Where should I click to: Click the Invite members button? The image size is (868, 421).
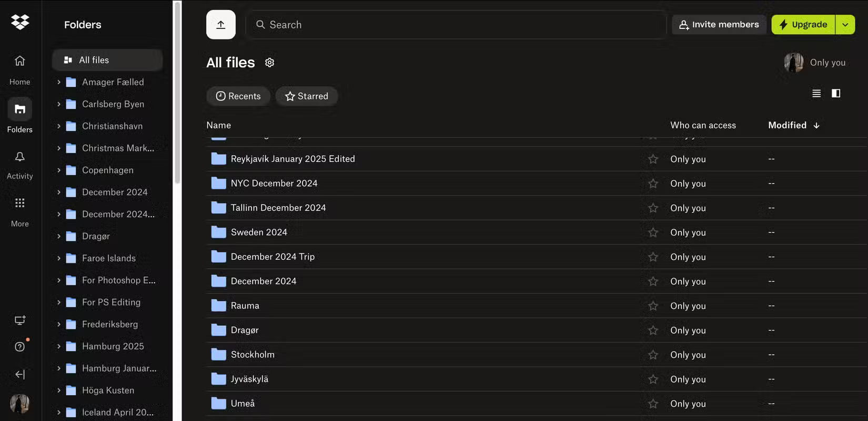click(x=719, y=25)
